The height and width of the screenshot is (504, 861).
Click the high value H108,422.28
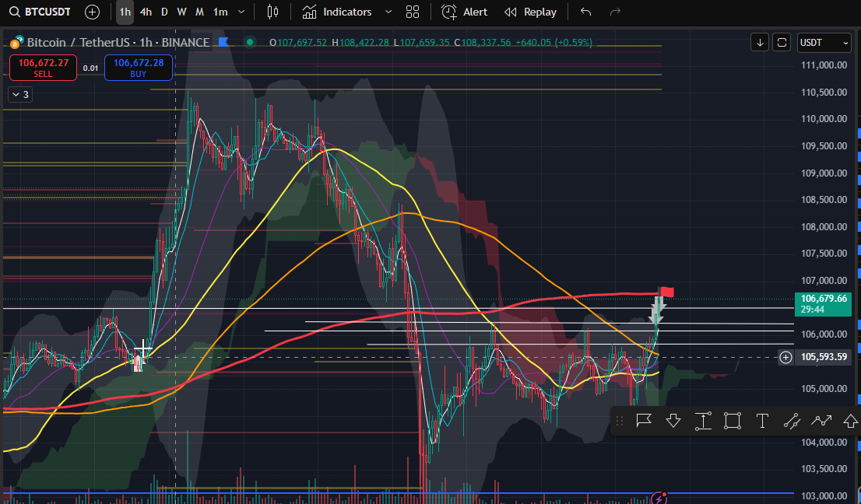click(x=360, y=42)
